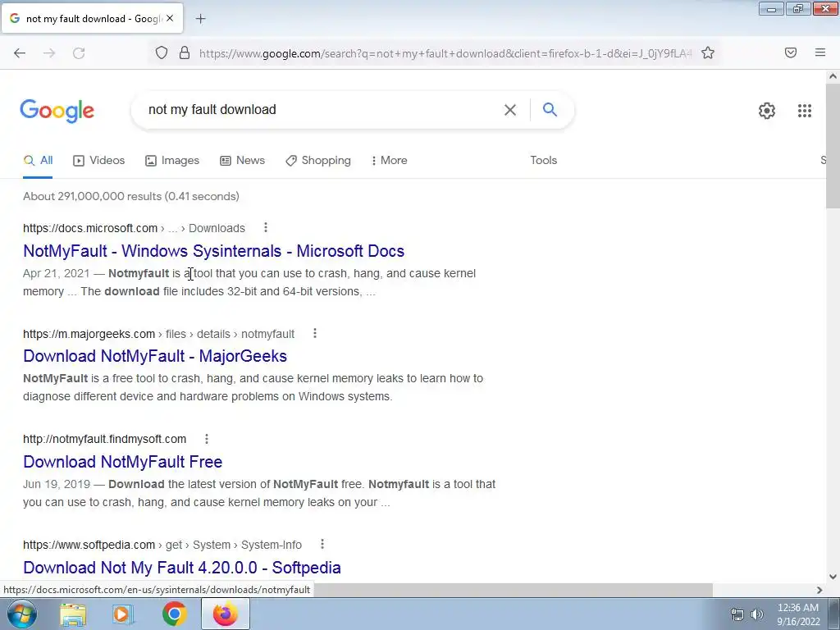The height and width of the screenshot is (630, 840).
Task: Click the https://docs.microsoft.com breadcrumb URL
Action: coord(90,228)
